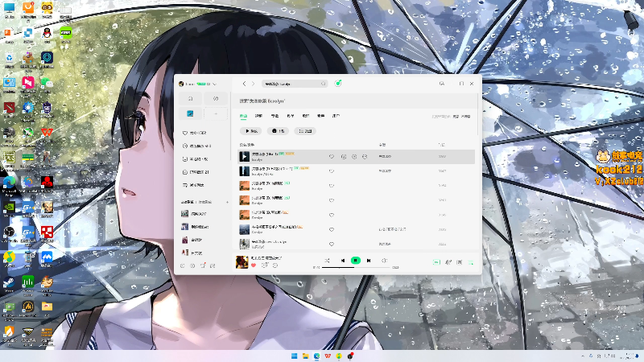This screenshot has width=644, height=362.
Task: Go back with the left arrow in header
Action: (244, 84)
